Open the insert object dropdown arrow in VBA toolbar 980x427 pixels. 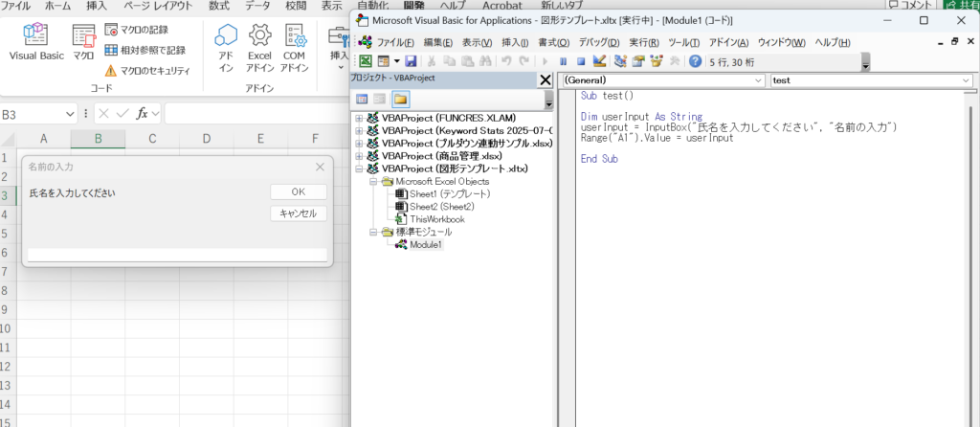pyautogui.click(x=397, y=61)
